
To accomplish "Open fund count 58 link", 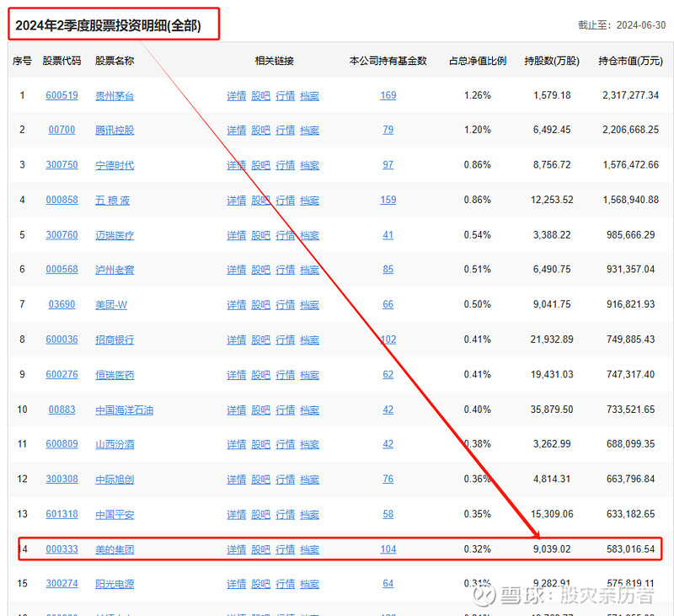I will (x=388, y=514).
